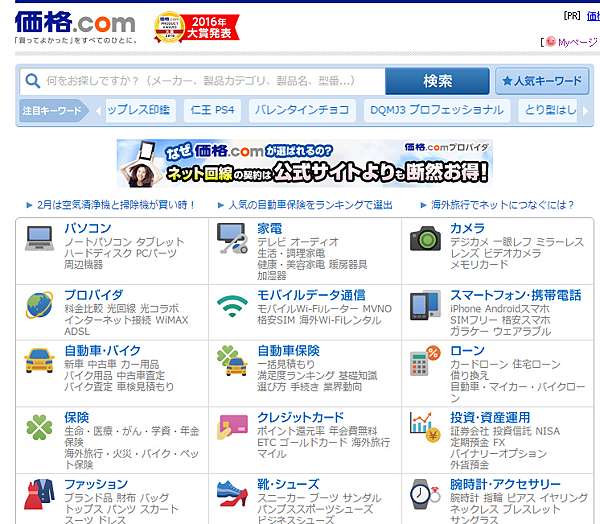Click the 価格.com logo
The height and width of the screenshot is (524, 600).
tap(75, 22)
